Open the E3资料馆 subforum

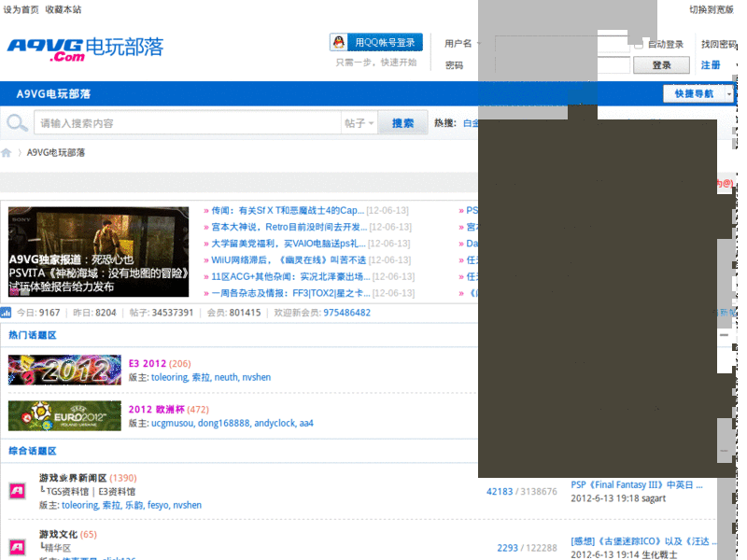[x=117, y=492]
